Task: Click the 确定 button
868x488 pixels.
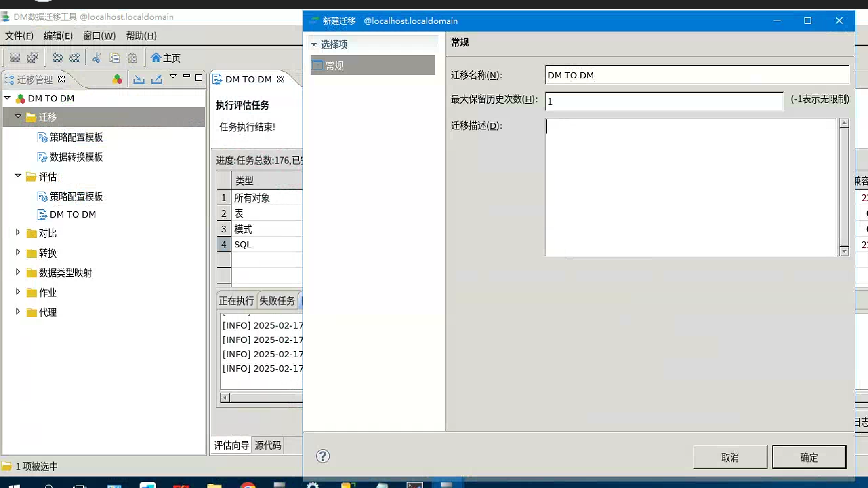Action: [809, 457]
